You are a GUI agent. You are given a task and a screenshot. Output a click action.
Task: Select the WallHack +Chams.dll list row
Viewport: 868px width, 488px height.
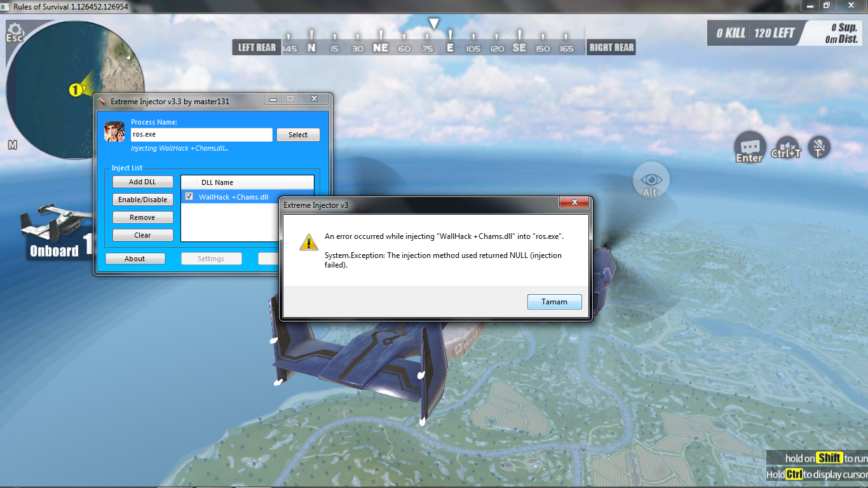point(247,196)
